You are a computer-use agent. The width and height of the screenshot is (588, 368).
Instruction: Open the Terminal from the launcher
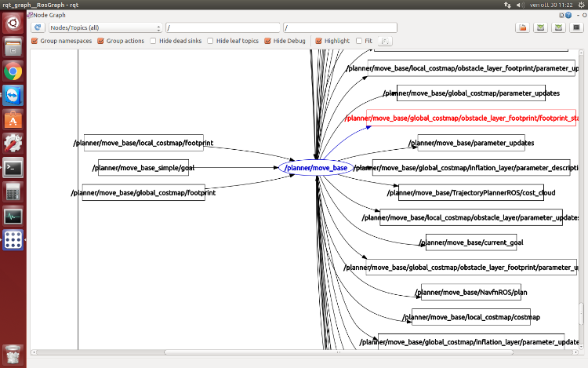[x=13, y=167]
